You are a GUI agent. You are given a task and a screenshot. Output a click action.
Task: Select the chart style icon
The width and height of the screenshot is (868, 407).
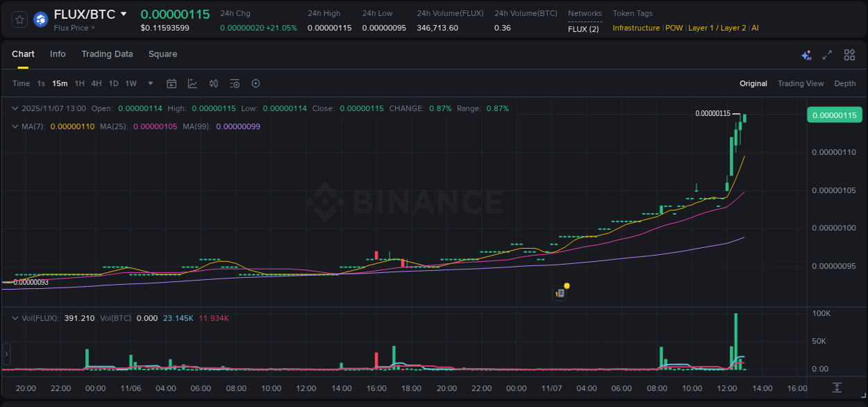(x=192, y=83)
